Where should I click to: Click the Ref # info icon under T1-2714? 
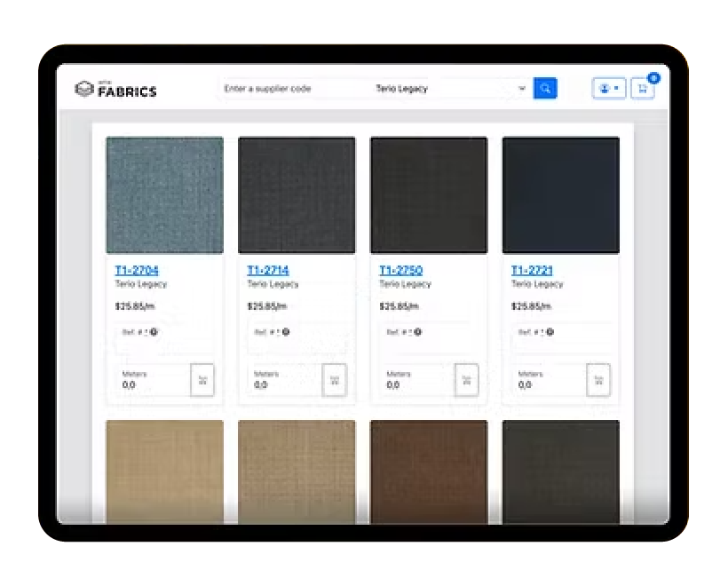286,331
